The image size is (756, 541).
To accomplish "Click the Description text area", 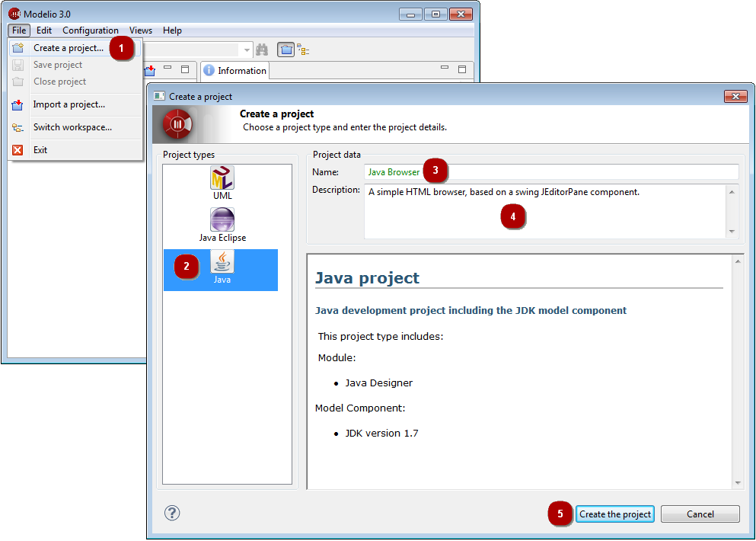I will 545,211.
